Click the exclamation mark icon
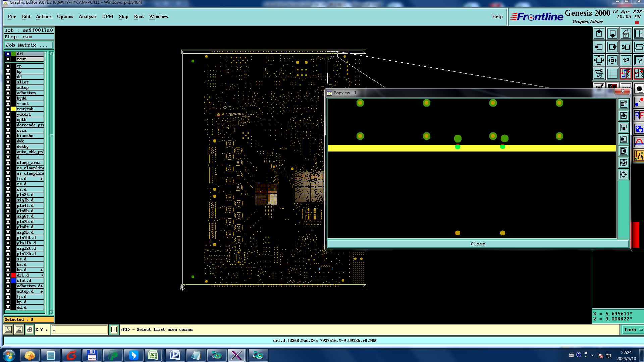The width and height of the screenshot is (644, 362). 114,330
